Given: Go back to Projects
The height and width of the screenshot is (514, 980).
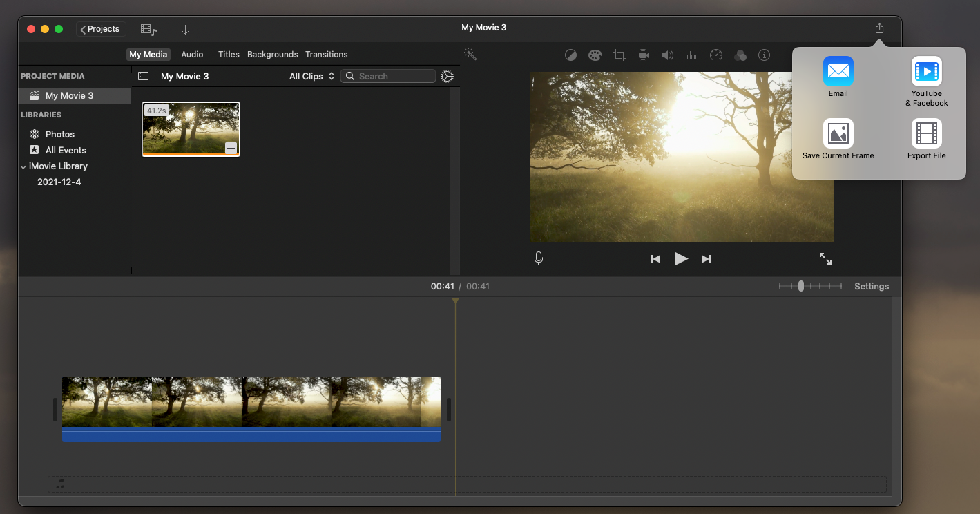Looking at the screenshot, I should click(x=101, y=29).
